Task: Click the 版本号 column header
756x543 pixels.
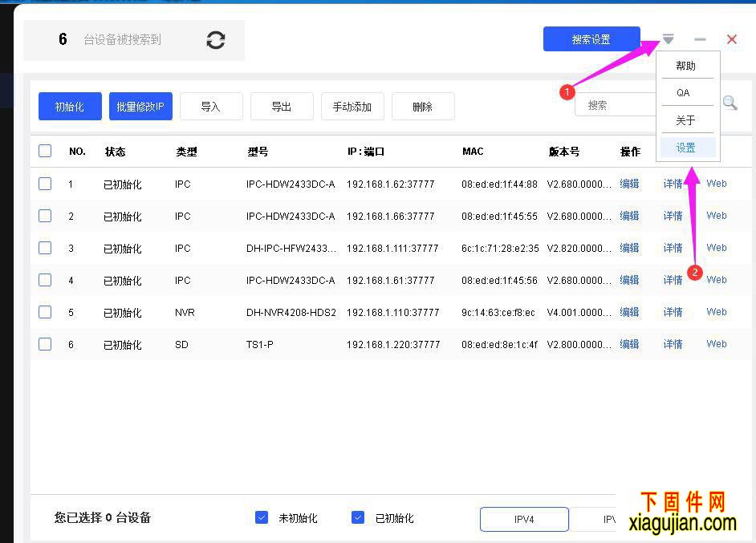Action: pyautogui.click(x=564, y=152)
